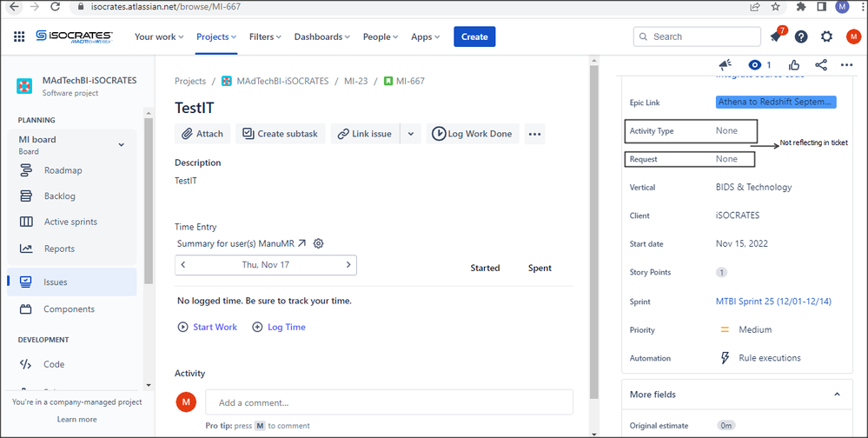Expand Link issue dropdown arrow
Screen dimensions: 868x438
[411, 134]
